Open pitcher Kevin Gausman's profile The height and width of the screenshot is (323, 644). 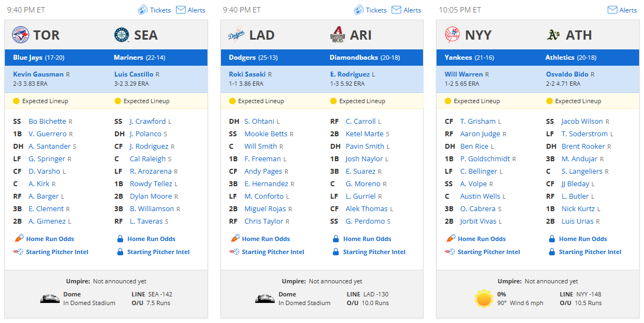38,74
